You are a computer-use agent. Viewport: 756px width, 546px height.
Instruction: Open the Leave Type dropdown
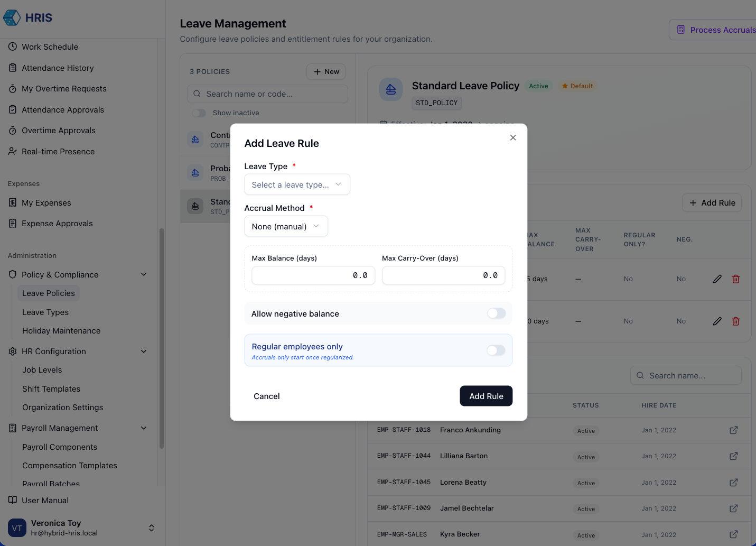tap(297, 184)
